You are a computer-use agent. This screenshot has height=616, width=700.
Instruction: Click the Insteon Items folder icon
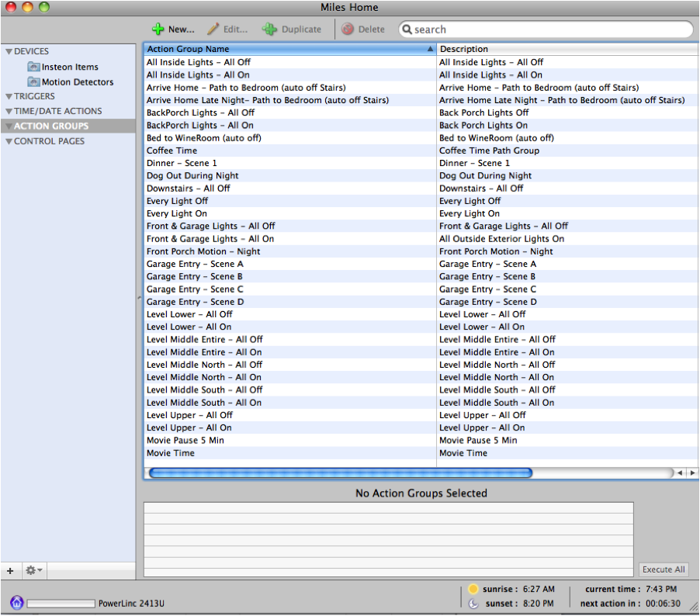pyautogui.click(x=33, y=67)
